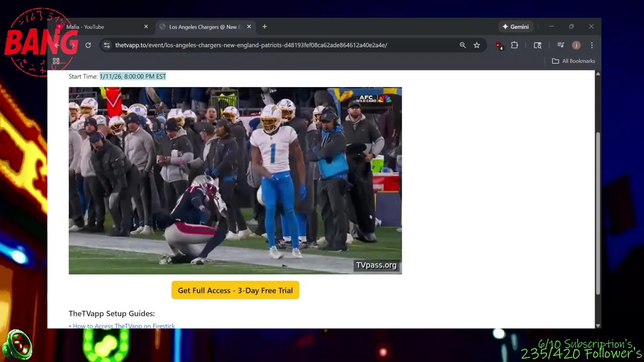Bookmark this page with the star icon
The image size is (644, 362).
pos(476,45)
